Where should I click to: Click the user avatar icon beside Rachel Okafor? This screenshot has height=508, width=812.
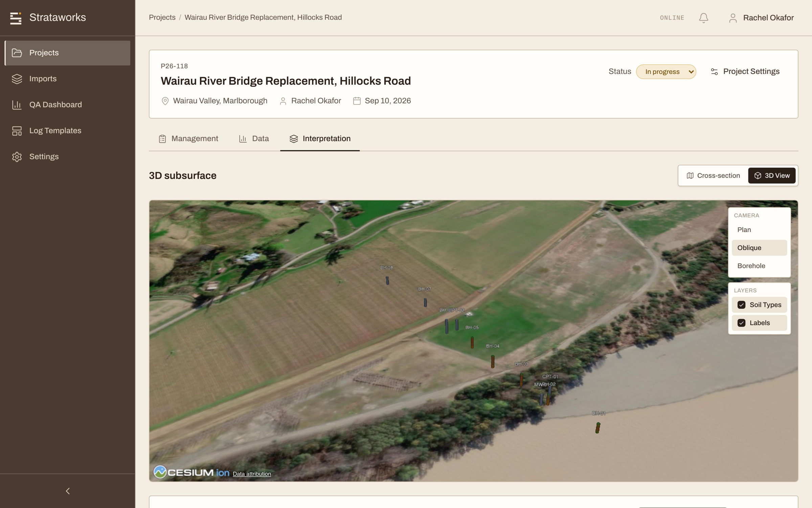[x=732, y=18]
